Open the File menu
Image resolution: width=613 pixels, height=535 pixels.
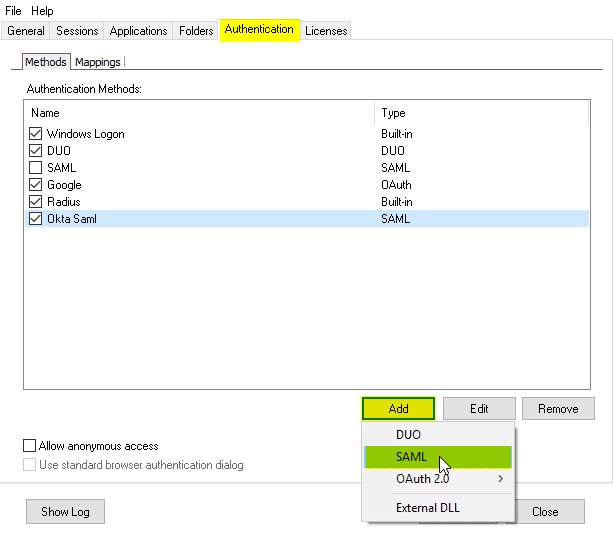click(x=13, y=11)
